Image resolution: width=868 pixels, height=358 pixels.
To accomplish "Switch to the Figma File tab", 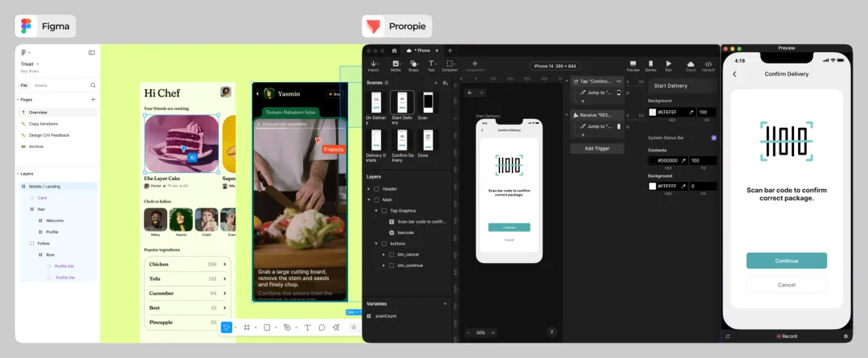I will (24, 85).
